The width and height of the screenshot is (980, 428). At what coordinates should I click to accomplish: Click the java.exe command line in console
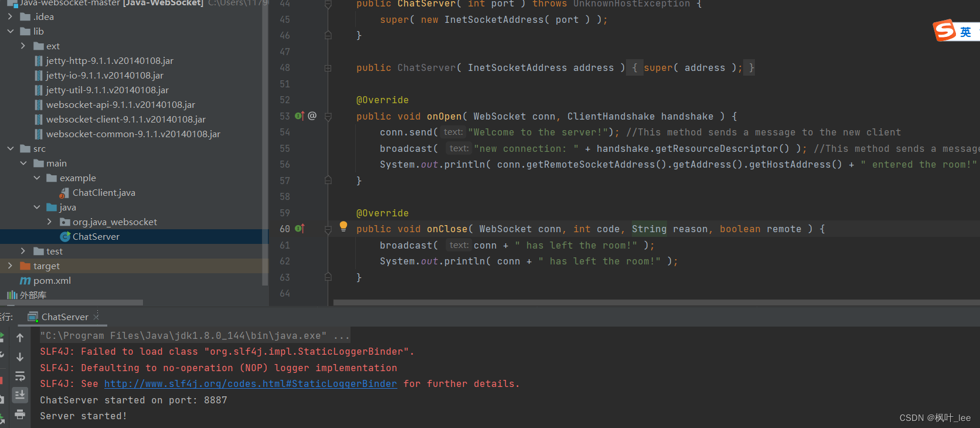point(195,335)
